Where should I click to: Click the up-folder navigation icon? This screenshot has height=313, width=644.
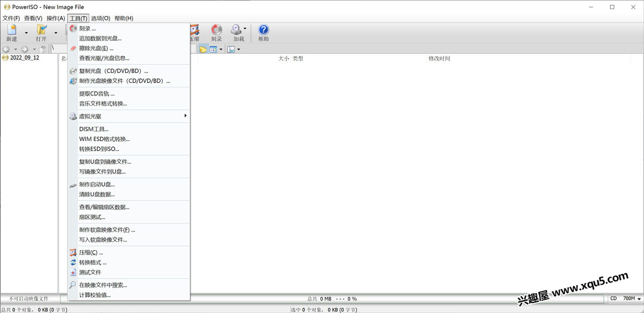pyautogui.click(x=43, y=49)
